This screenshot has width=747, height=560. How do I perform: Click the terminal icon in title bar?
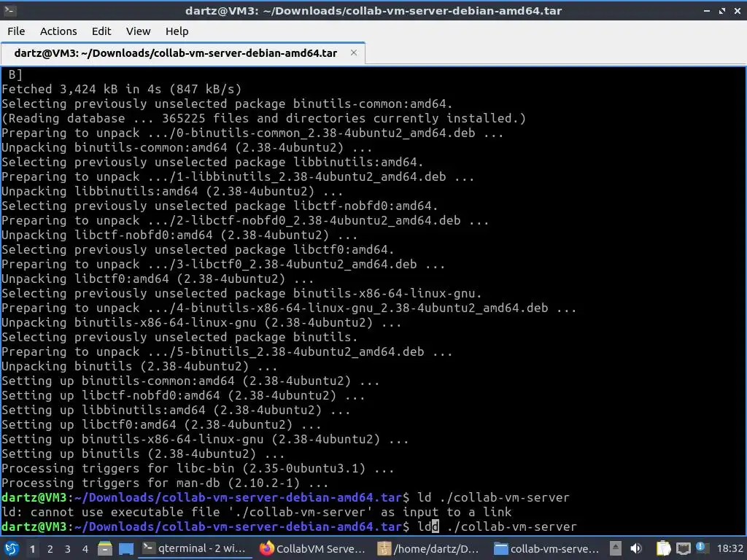pos(10,10)
